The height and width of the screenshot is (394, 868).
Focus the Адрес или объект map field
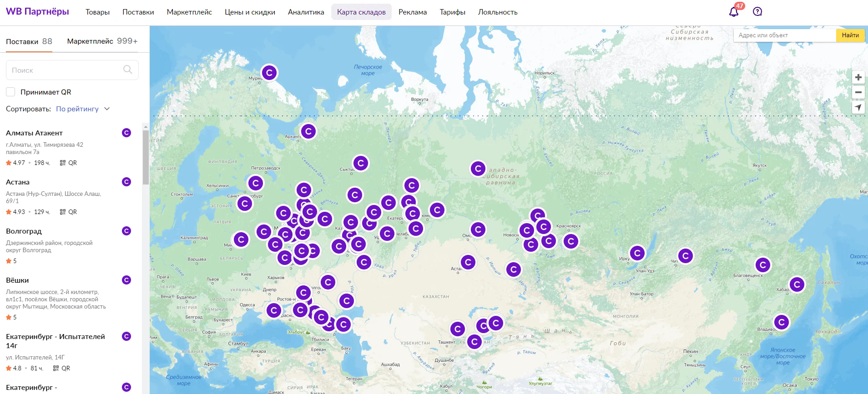point(785,35)
